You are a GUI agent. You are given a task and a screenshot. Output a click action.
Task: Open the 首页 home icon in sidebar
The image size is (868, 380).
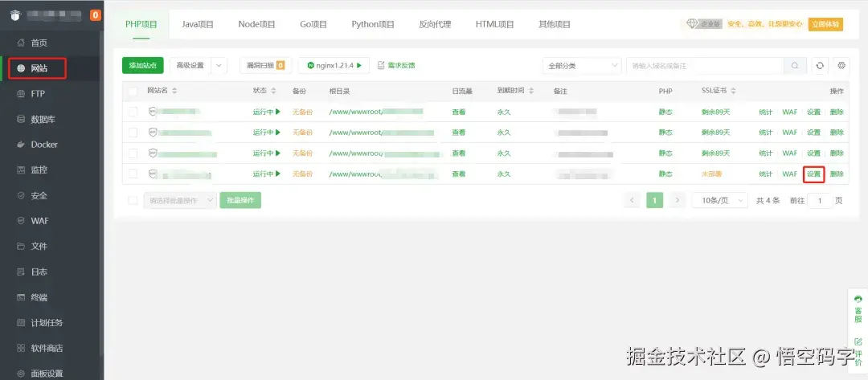[21, 43]
